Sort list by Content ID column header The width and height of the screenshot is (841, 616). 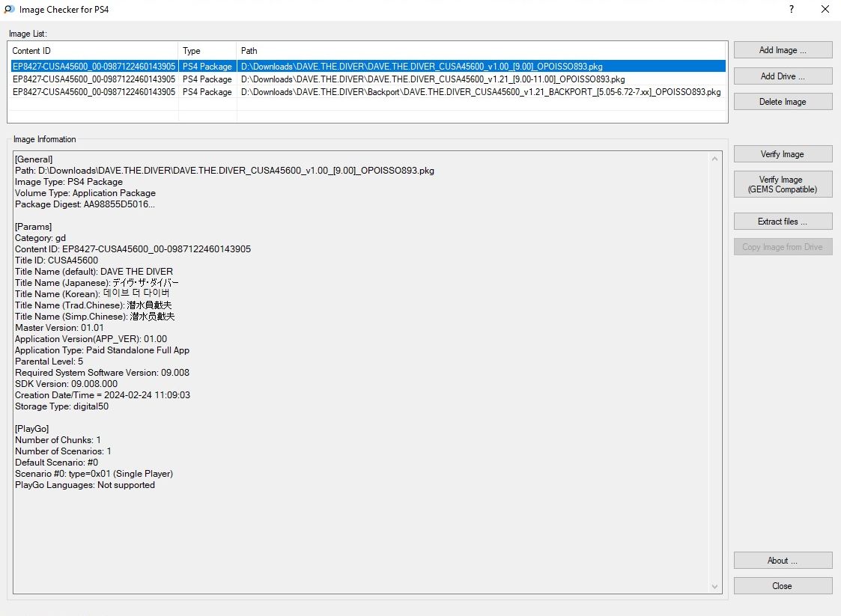point(93,51)
